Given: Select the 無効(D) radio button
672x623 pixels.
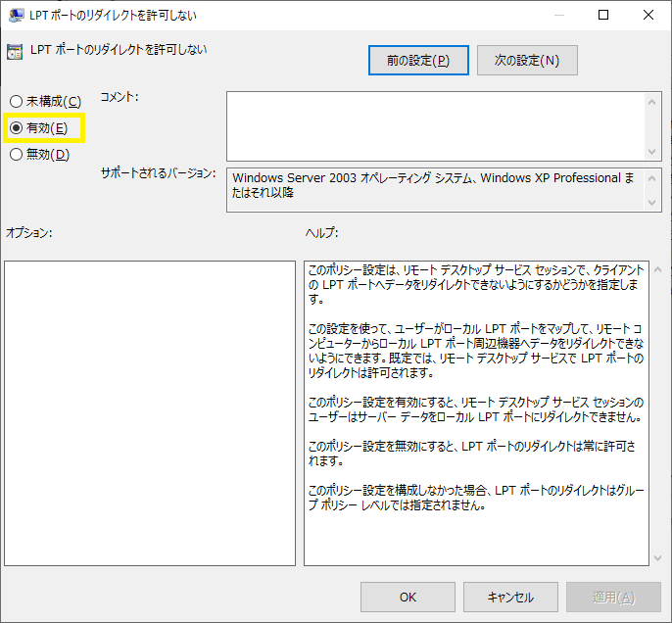Looking at the screenshot, I should coord(40,154).
